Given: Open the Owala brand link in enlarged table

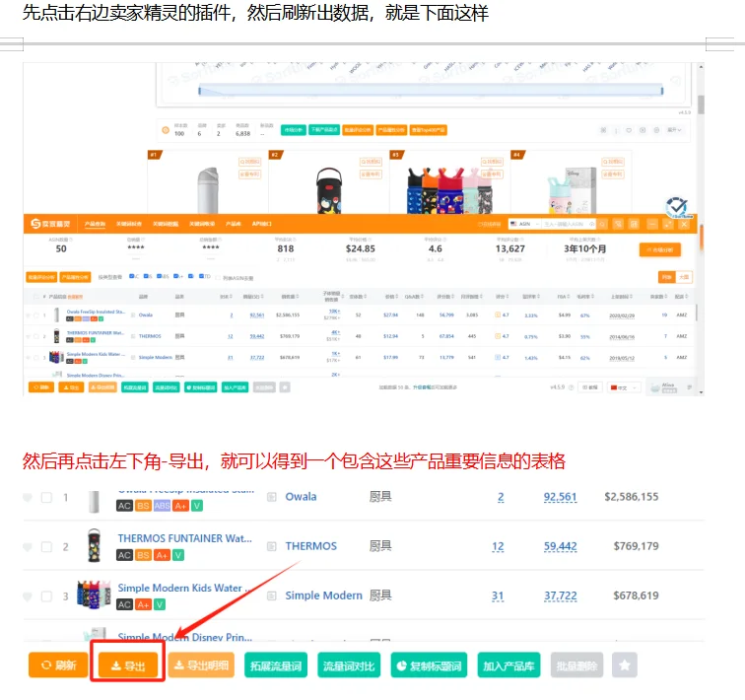Looking at the screenshot, I should coord(301,497).
